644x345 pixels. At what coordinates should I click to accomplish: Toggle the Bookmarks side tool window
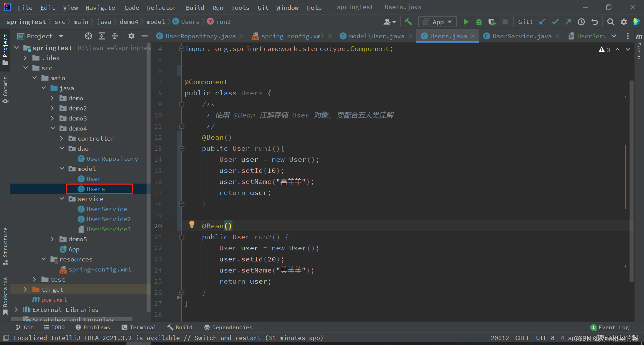pos(5,296)
